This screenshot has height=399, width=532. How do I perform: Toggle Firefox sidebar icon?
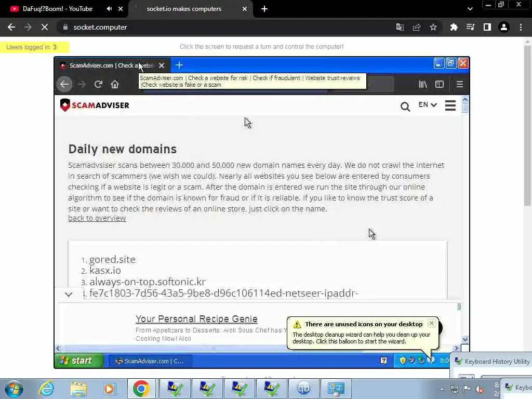440,84
